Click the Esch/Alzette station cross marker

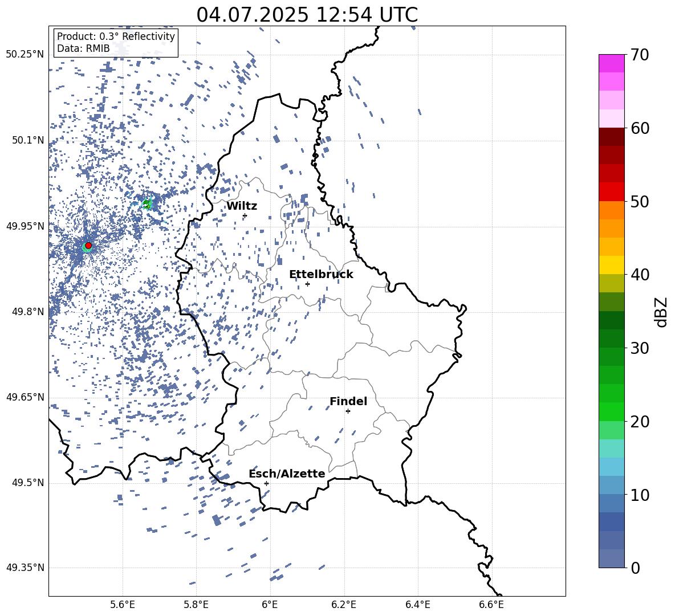click(x=266, y=483)
